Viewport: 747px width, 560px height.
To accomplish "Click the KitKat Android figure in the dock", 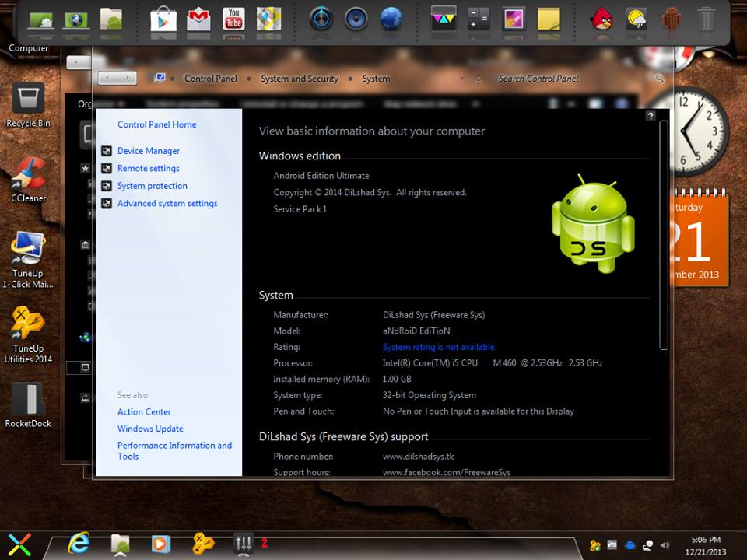I will 672,19.
